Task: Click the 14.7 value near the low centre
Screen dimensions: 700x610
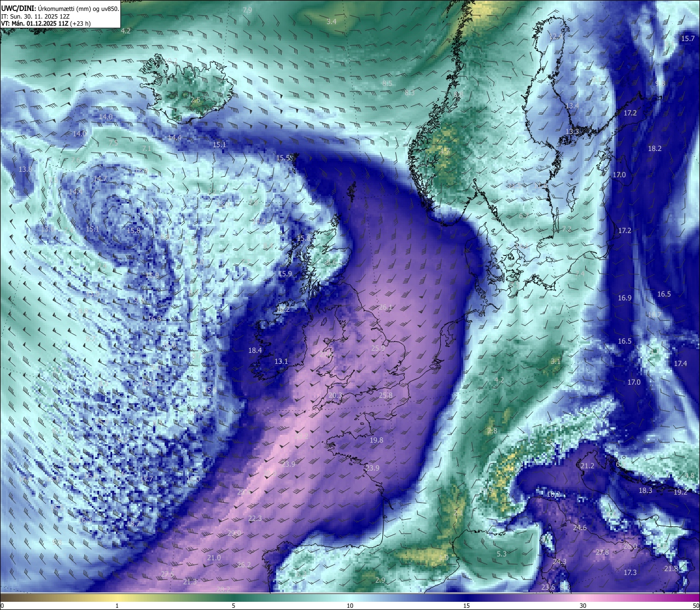Action: pos(100,178)
